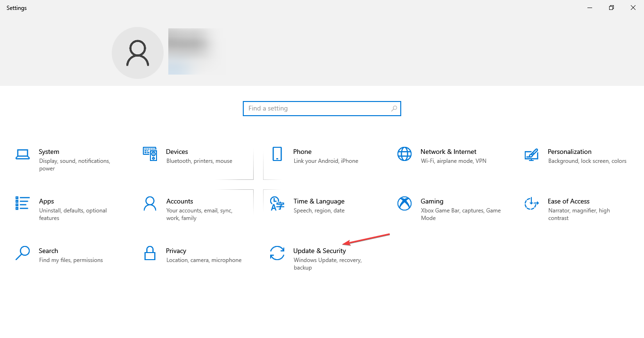Click the Phone label

point(302,152)
